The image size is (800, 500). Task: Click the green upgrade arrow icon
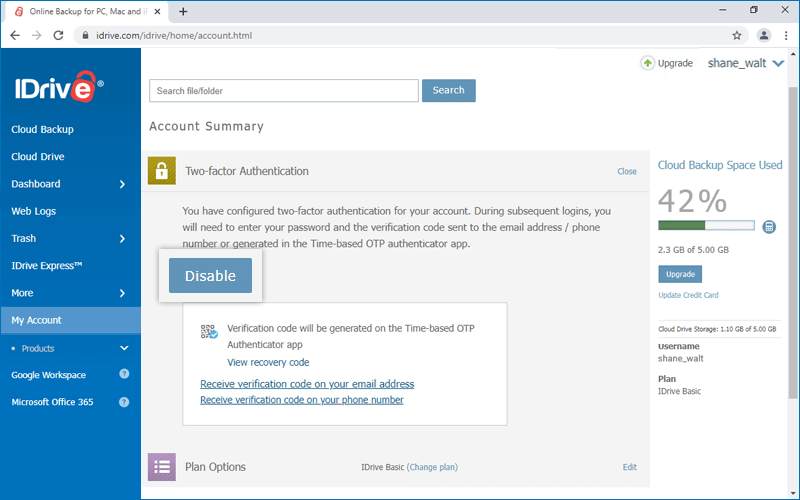(x=648, y=63)
